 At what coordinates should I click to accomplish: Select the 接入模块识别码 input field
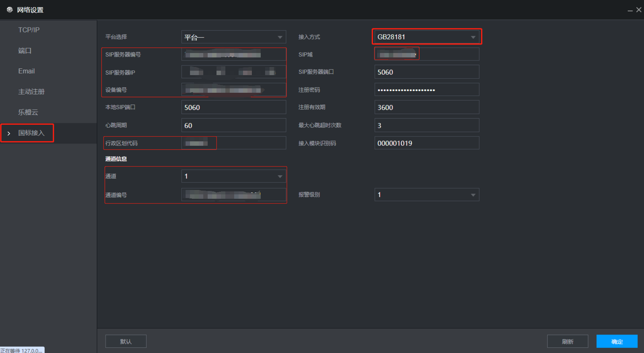[x=426, y=143]
